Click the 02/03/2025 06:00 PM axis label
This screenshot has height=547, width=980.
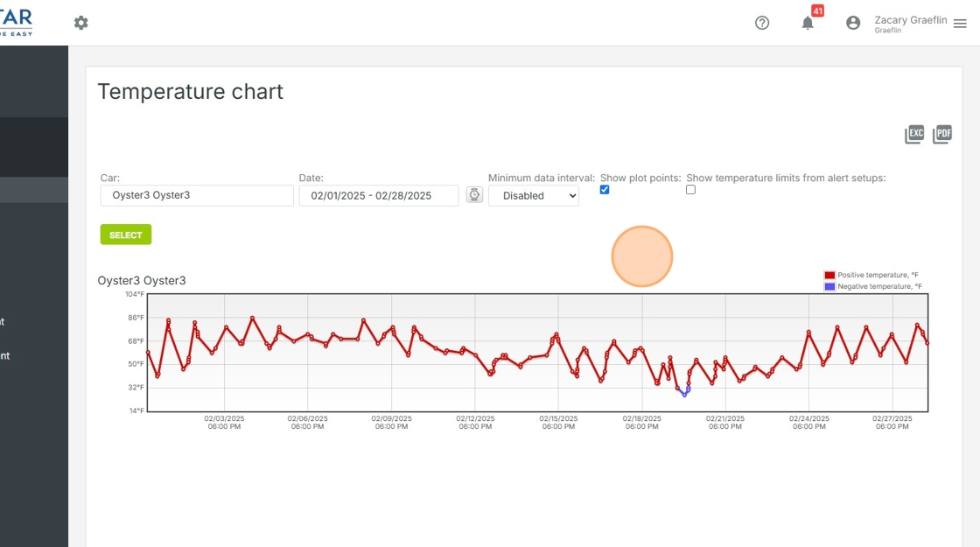click(224, 423)
